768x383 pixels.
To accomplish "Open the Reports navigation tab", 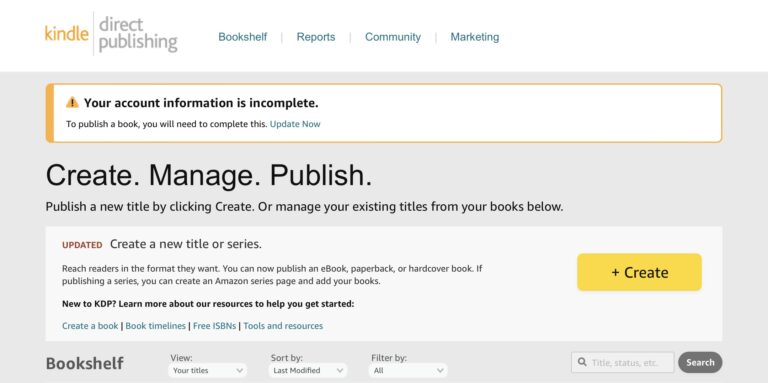I will point(316,37).
